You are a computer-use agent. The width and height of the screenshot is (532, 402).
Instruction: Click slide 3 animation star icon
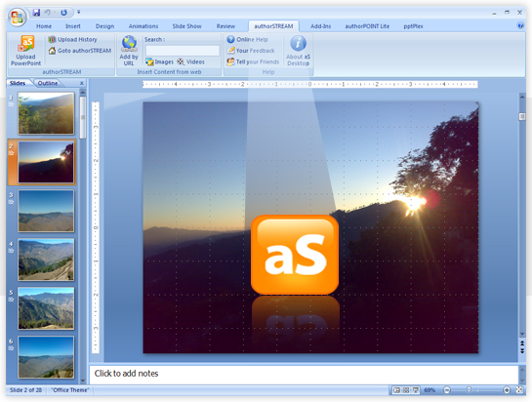(11, 202)
